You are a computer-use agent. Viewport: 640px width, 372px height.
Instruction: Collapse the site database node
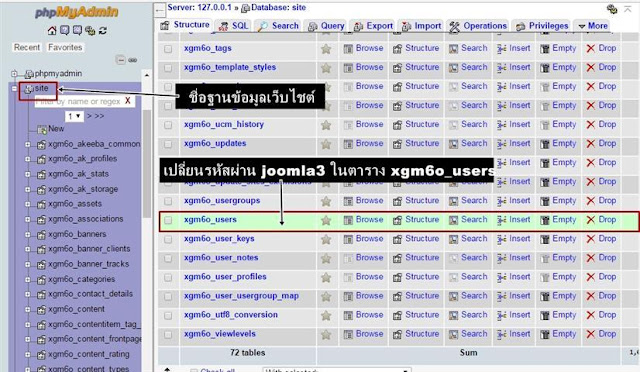click(14, 88)
